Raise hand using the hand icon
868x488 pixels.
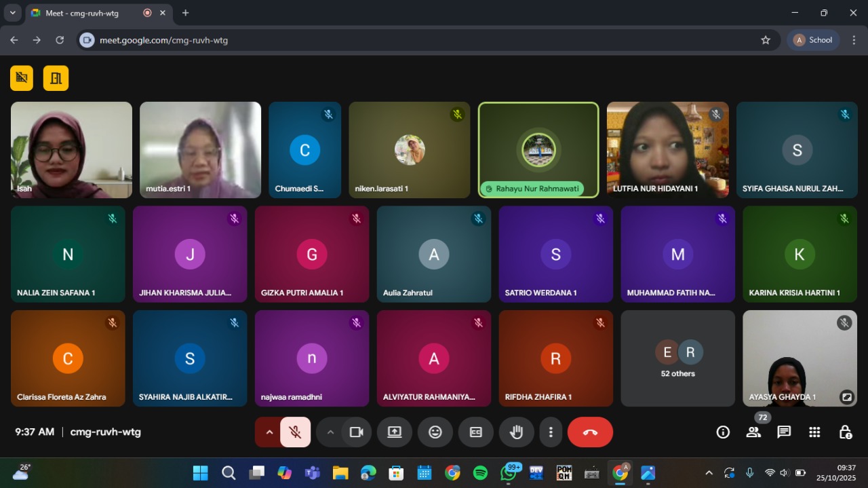pyautogui.click(x=517, y=432)
